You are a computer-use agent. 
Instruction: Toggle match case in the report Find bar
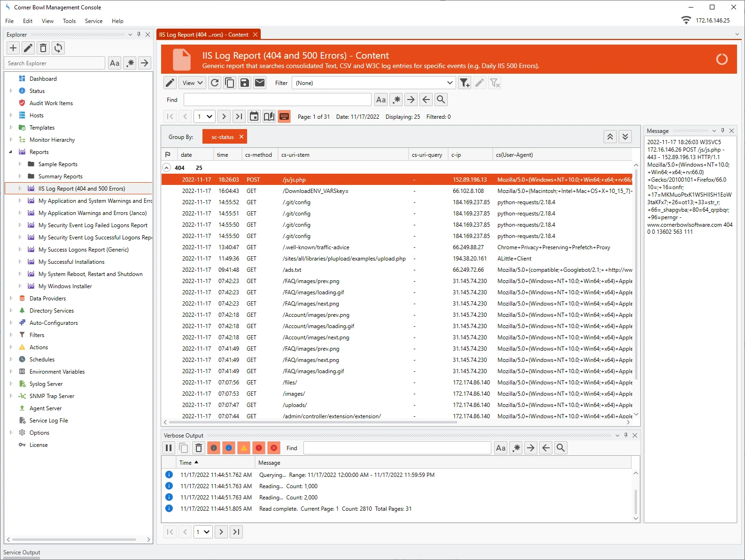(381, 100)
